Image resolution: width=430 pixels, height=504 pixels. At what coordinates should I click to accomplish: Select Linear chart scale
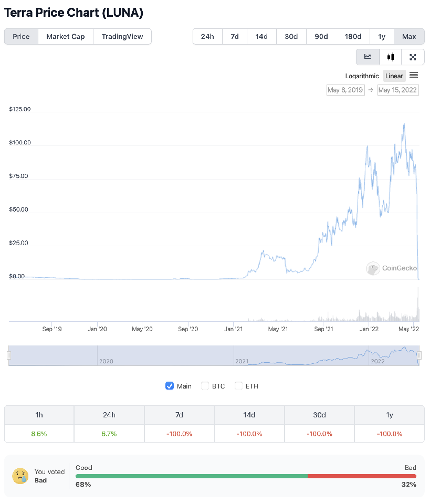(x=394, y=76)
